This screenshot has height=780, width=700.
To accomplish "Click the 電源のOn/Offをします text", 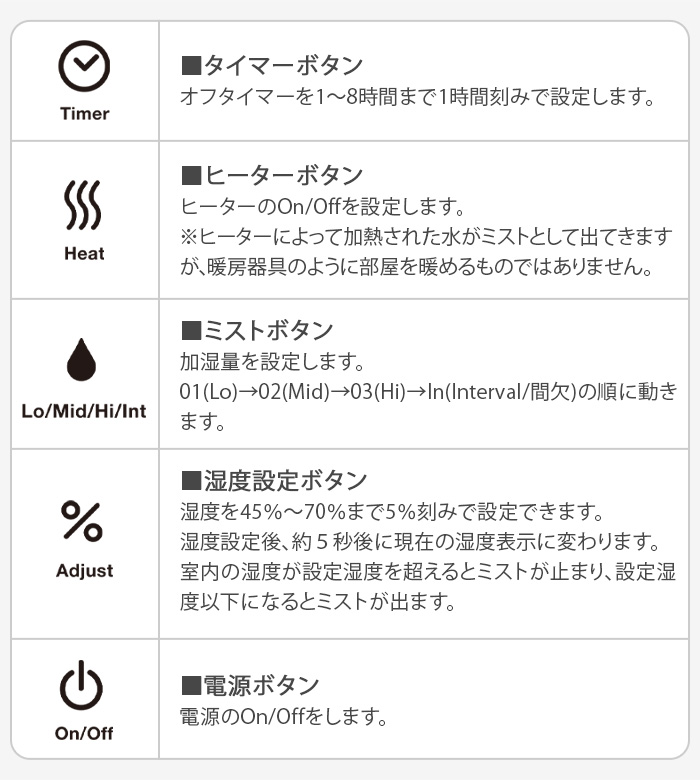I will click(x=283, y=717).
